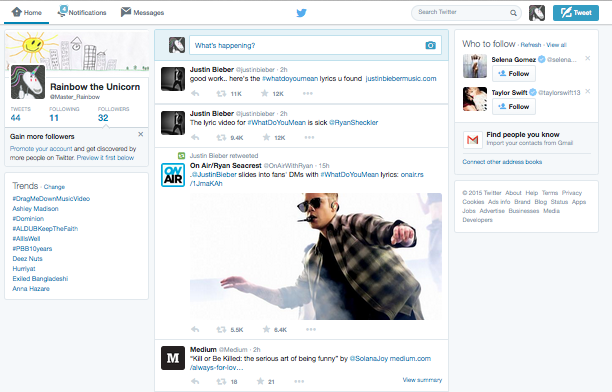Click the Gmail icon under Find people
The image size is (612, 392).
[x=472, y=139]
